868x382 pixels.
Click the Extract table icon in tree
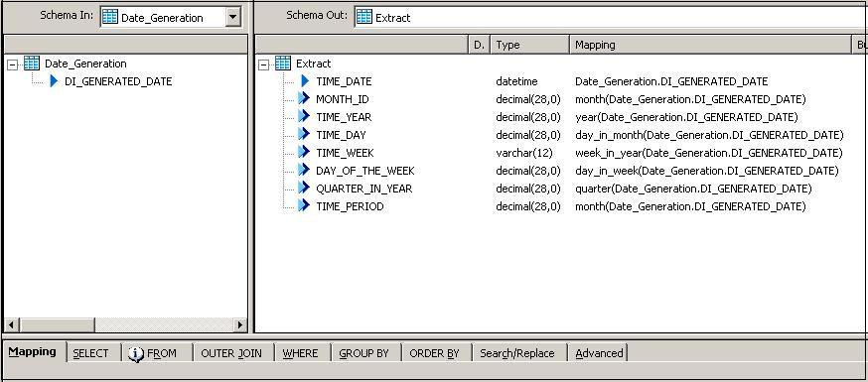[283, 64]
